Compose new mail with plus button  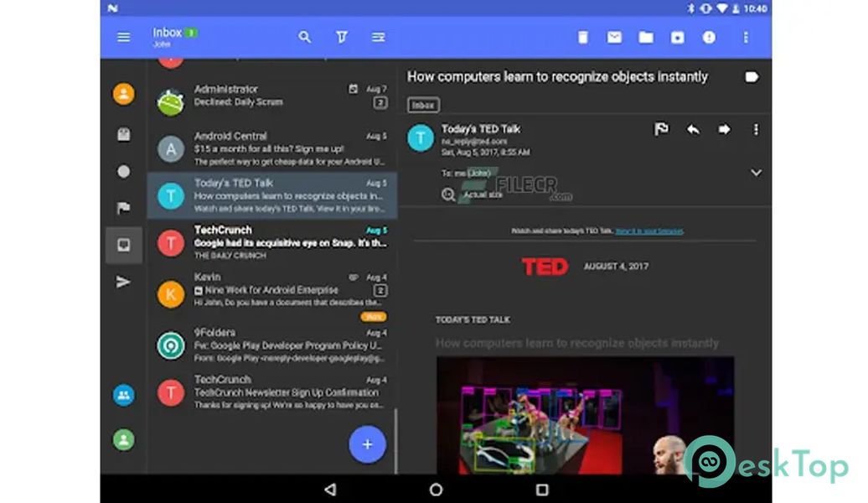(367, 444)
